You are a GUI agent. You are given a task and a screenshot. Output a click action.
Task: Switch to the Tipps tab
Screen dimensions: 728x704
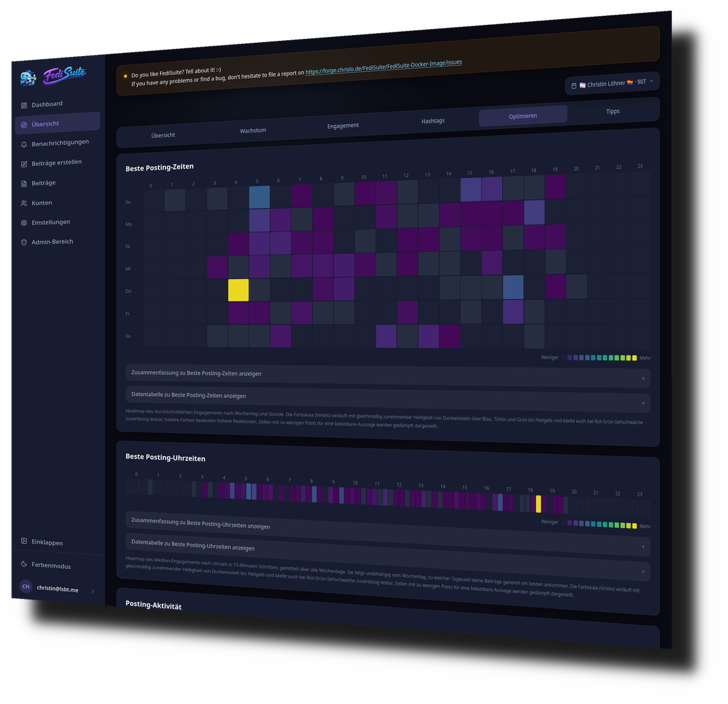point(613,112)
